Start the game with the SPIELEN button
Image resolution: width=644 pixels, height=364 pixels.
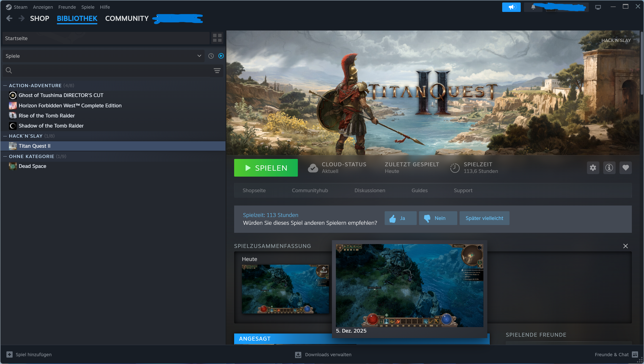point(266,168)
